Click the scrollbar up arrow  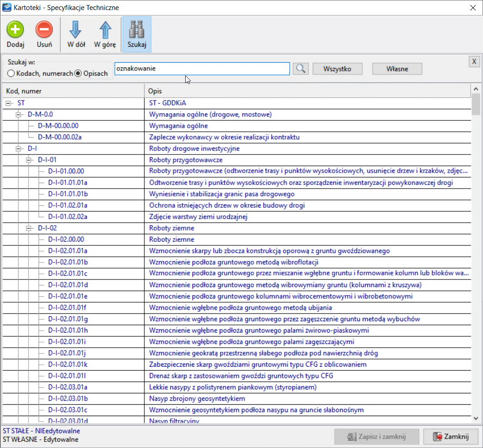click(476, 89)
